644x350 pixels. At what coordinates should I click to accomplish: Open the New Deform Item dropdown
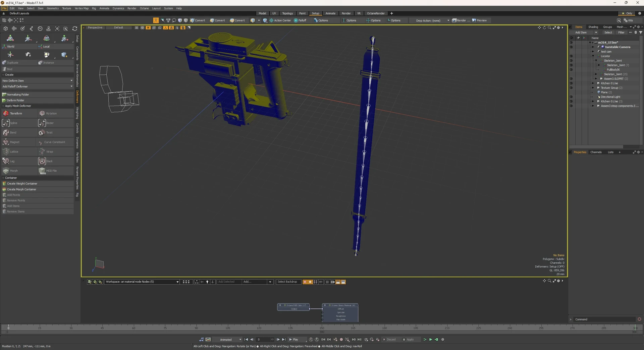38,81
